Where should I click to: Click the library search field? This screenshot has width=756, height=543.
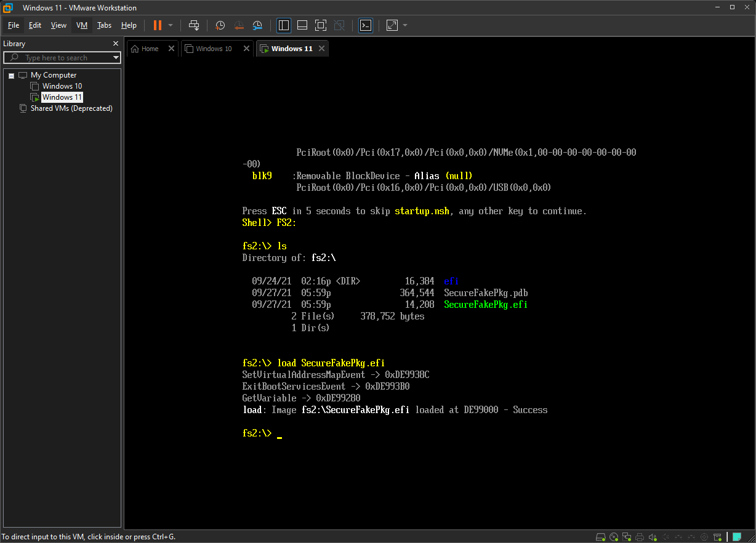(x=62, y=58)
